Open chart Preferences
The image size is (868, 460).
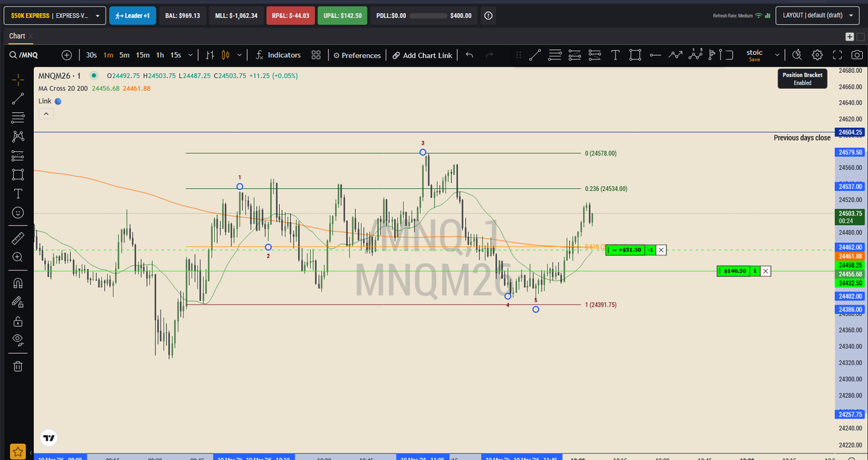[x=357, y=55]
